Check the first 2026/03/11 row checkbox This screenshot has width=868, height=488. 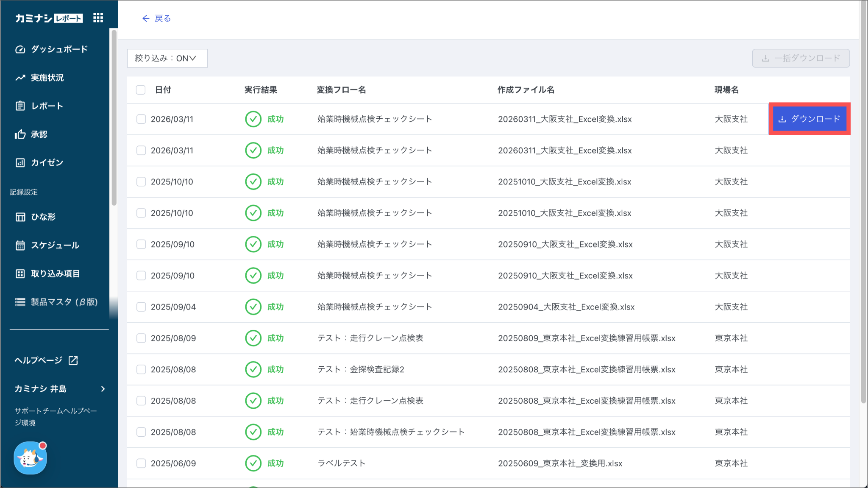pyautogui.click(x=141, y=119)
